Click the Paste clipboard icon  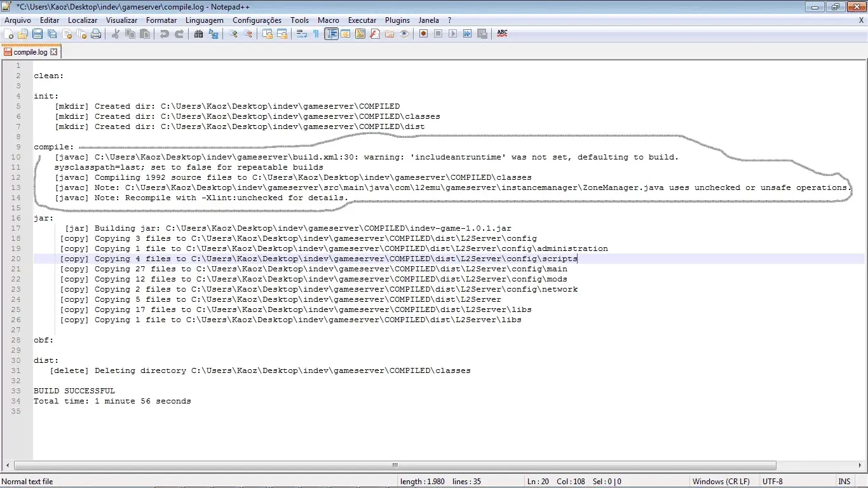pyautogui.click(x=145, y=34)
